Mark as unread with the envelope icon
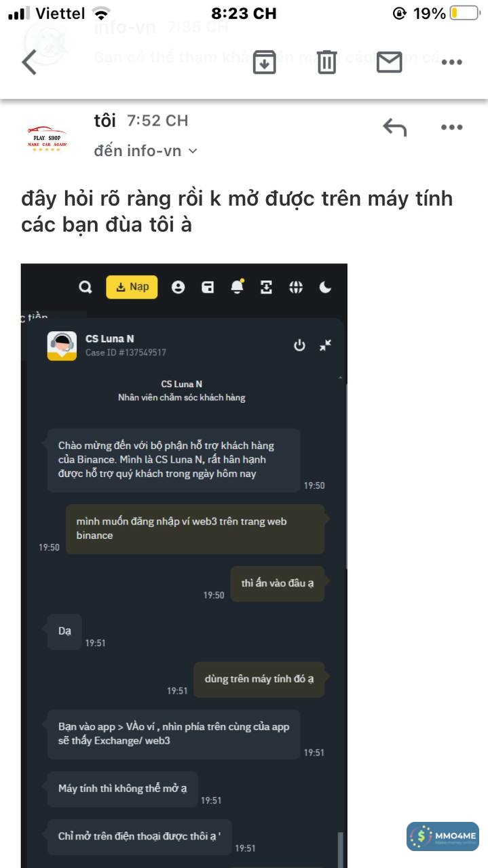488x868 pixels. (389, 62)
